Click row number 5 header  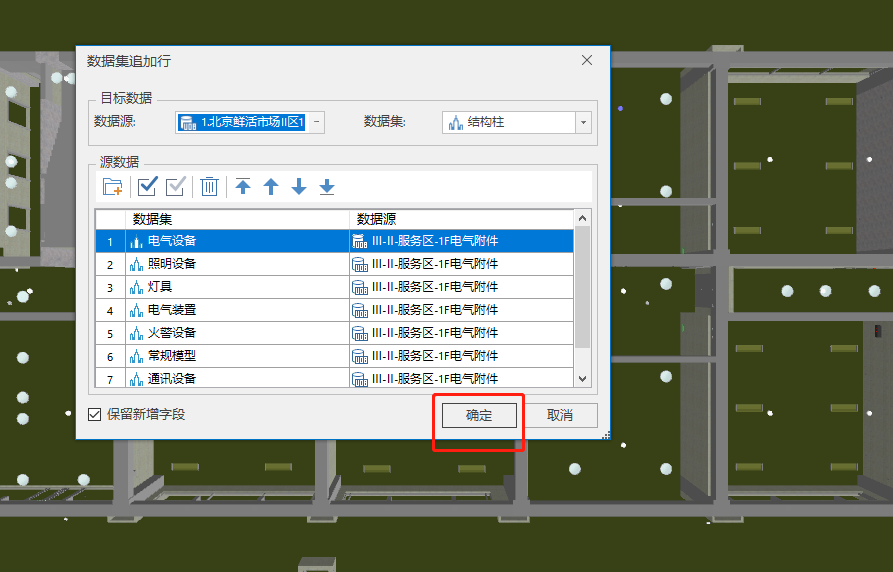pos(110,333)
